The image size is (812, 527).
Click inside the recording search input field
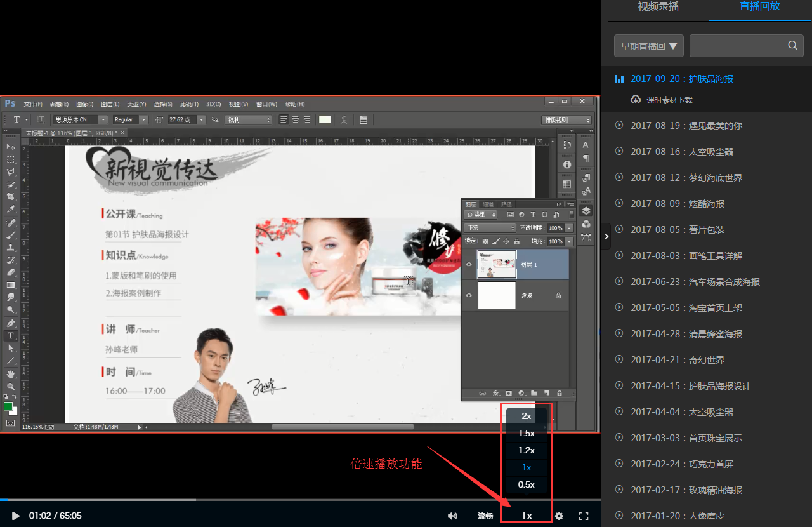pos(736,46)
